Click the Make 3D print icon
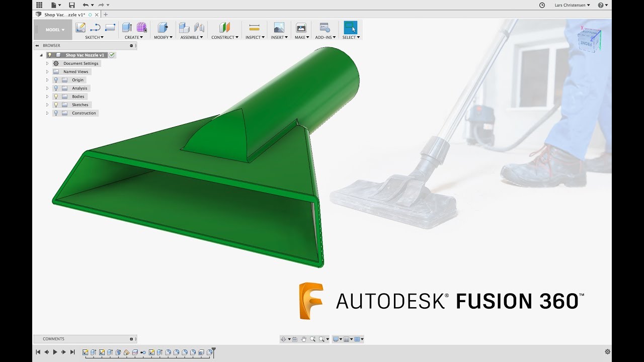The image size is (644, 362). (x=301, y=28)
